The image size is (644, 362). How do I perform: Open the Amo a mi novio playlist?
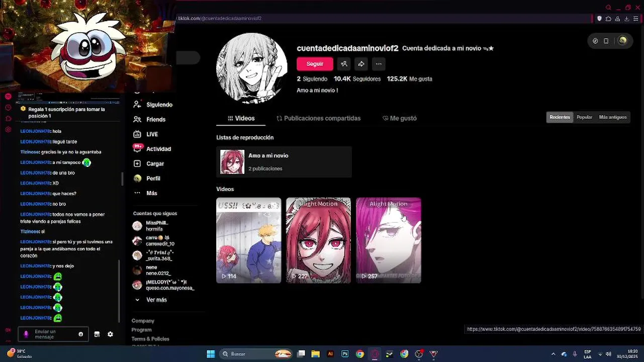(x=284, y=162)
